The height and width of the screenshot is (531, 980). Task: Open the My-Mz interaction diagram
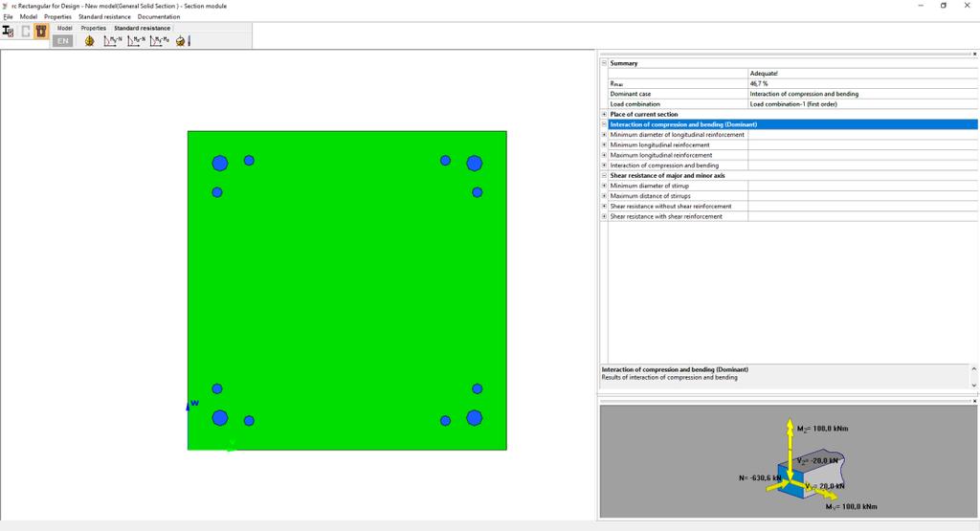160,41
